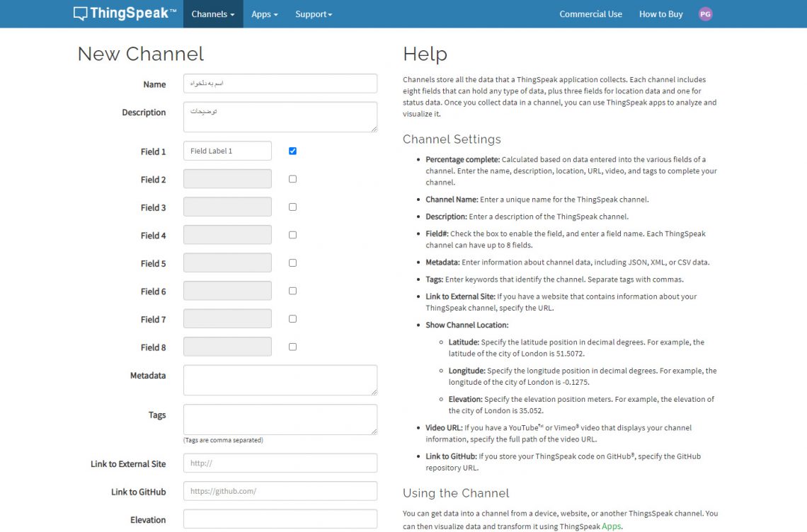The image size is (807, 532).
Task: Focus the Description text area
Action: point(280,117)
